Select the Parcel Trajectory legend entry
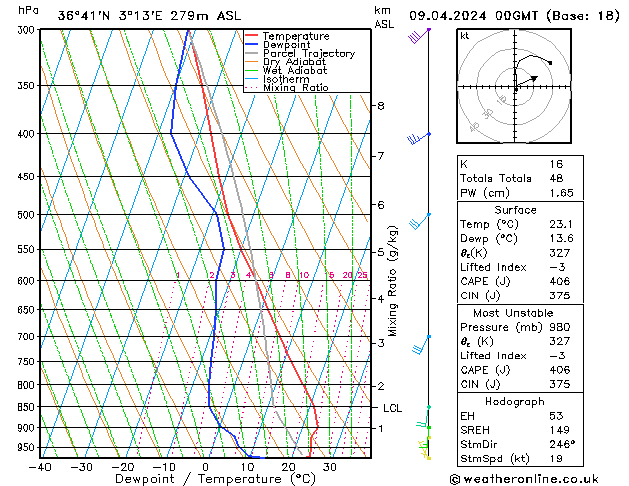The image size is (629, 486). click(308, 54)
